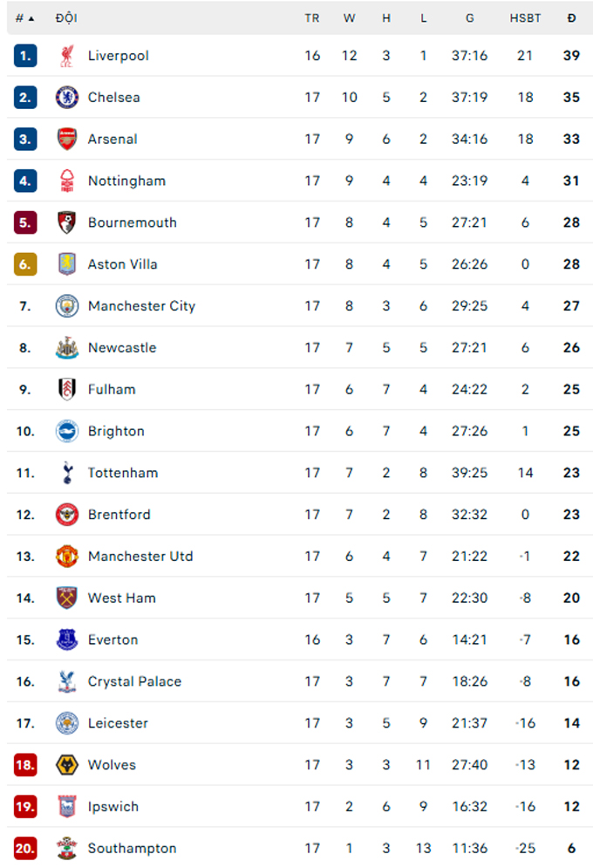Open the Aston Villa team page
The height and width of the screenshot is (868, 593).
click(x=122, y=264)
